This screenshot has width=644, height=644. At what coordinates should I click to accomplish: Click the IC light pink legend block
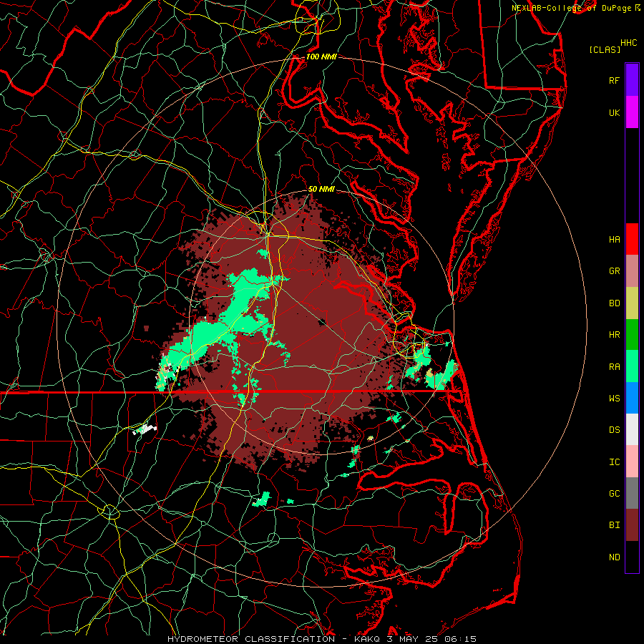click(632, 462)
